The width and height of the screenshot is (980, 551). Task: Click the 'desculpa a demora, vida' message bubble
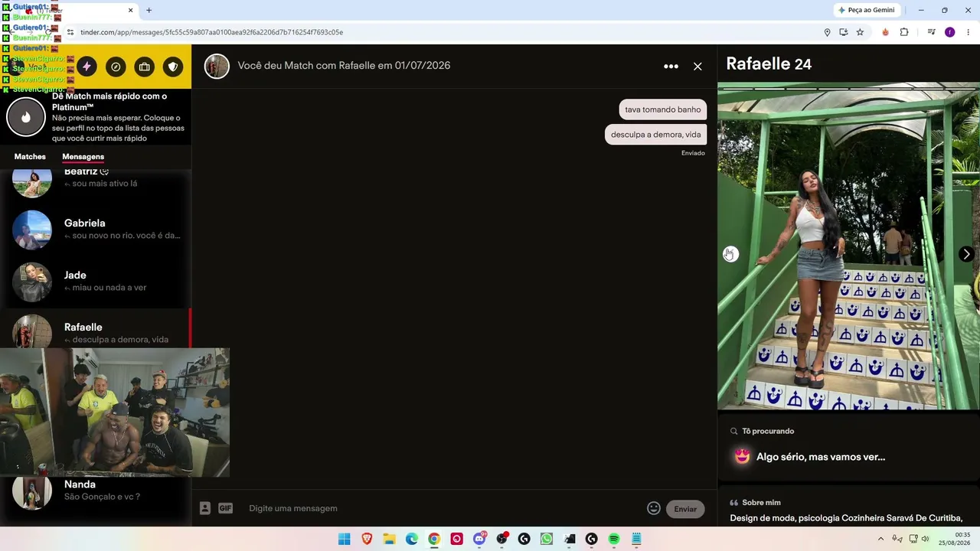coord(655,135)
